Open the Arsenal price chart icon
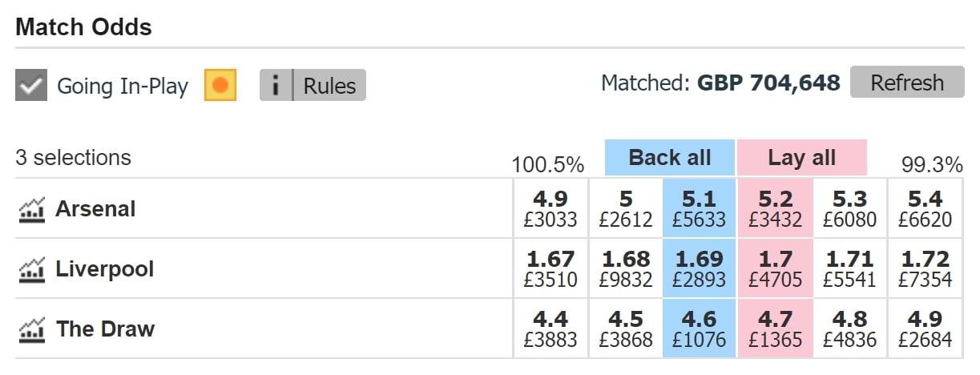 click(x=31, y=210)
